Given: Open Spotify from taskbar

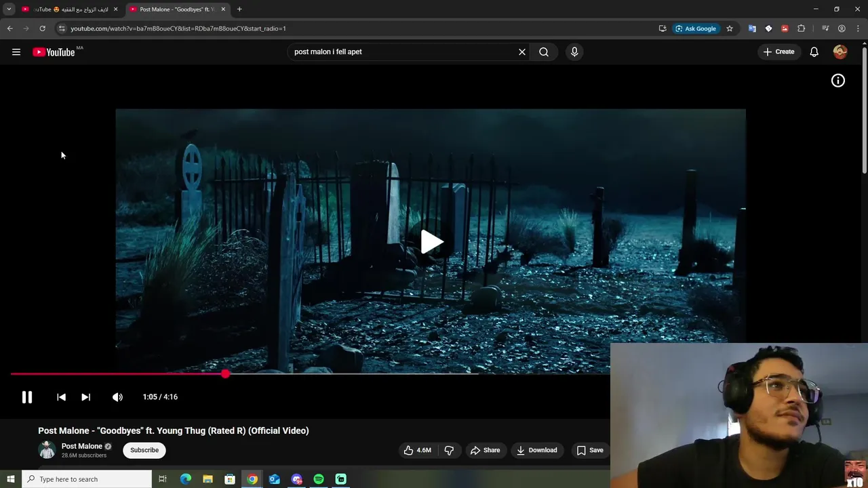Looking at the screenshot, I should tap(319, 479).
